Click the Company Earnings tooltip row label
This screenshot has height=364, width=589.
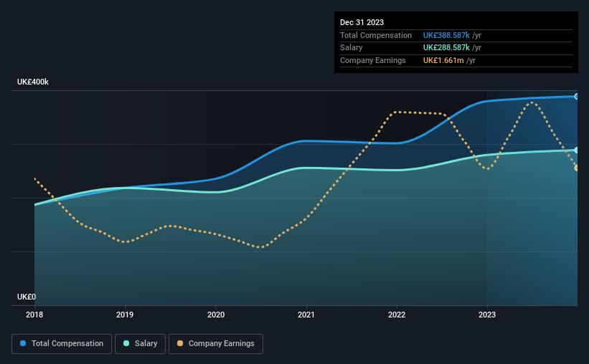(372, 60)
